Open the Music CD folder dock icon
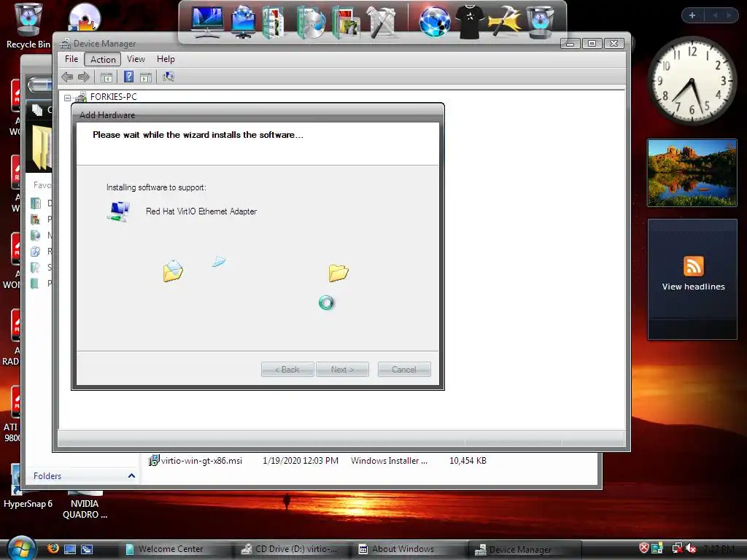 point(311,22)
